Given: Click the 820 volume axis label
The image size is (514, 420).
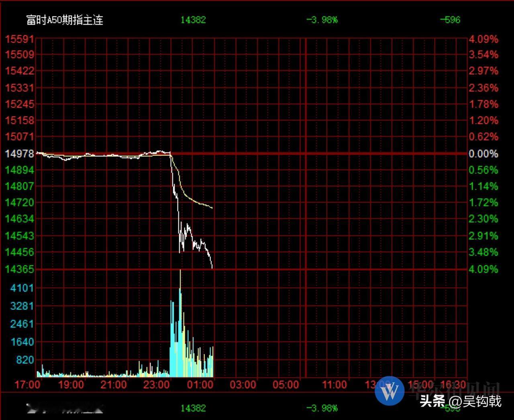Looking at the screenshot, I should (x=25, y=360).
